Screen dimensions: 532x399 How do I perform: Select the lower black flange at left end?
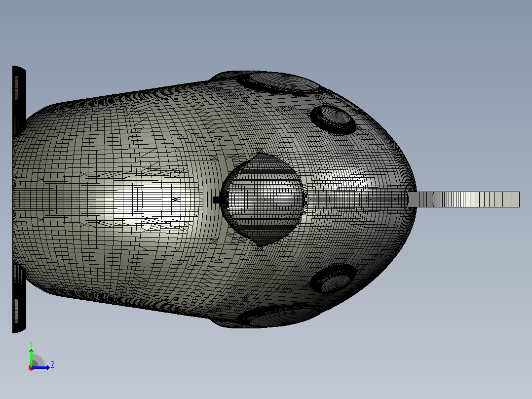pyautogui.click(x=19, y=297)
